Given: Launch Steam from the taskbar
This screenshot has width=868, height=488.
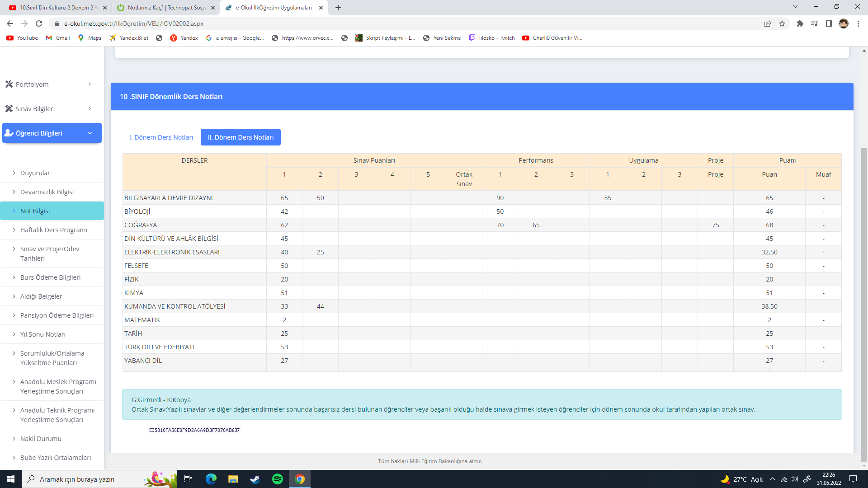Looking at the screenshot, I should tap(255, 479).
